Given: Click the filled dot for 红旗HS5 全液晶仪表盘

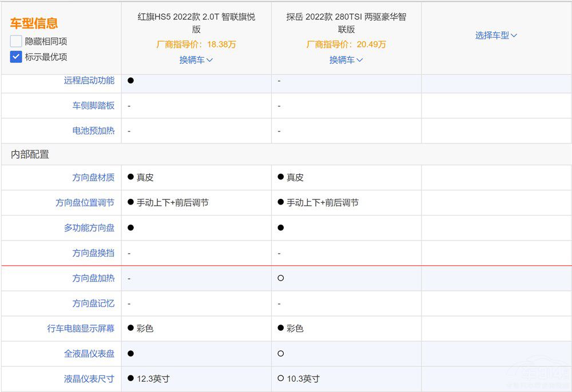Looking at the screenshot, I should (x=130, y=354).
